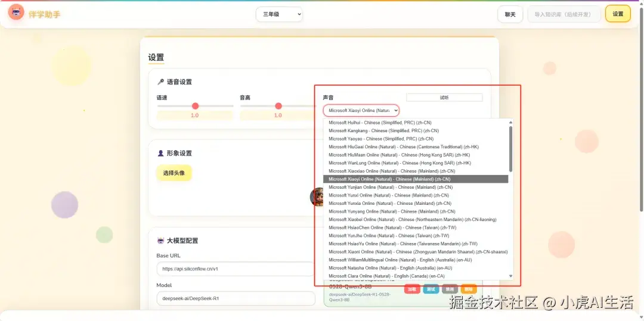Select Microsoft Clara English (Canada) voice

pos(416,276)
